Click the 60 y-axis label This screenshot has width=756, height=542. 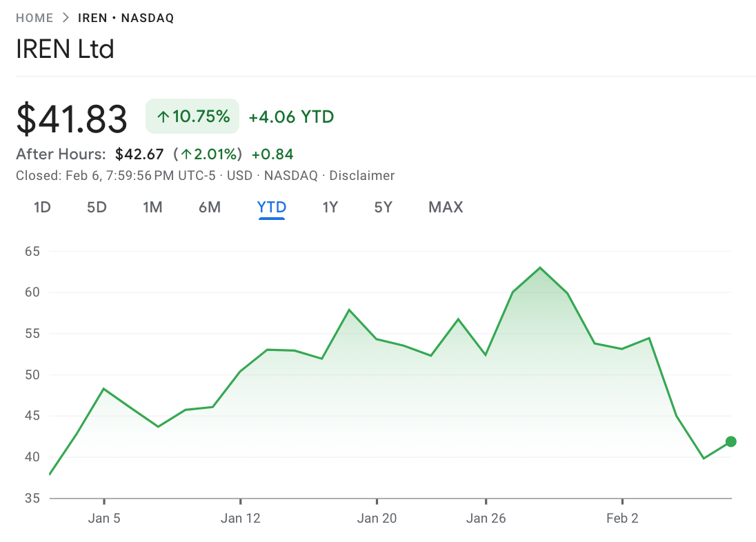coord(32,292)
